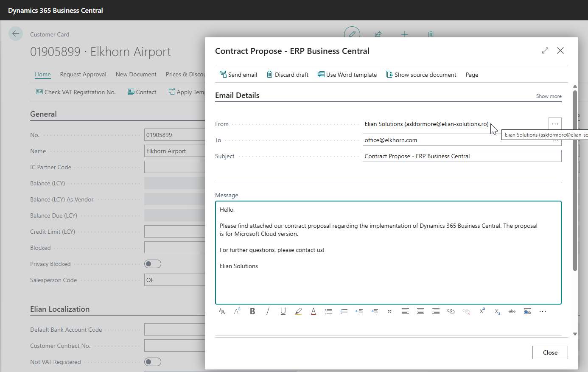Click Check VAT Registration No. action
This screenshot has width=588, height=372.
click(76, 92)
